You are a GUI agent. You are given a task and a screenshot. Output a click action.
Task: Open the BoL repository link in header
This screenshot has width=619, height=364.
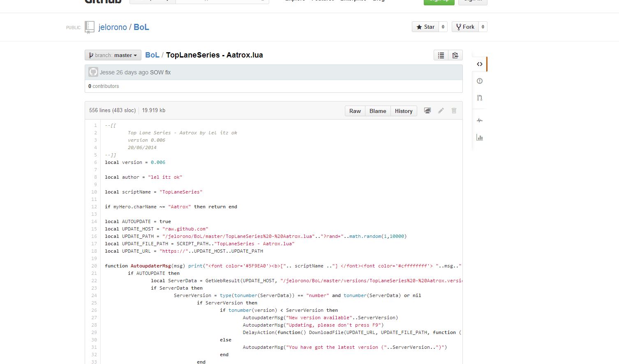click(x=141, y=27)
